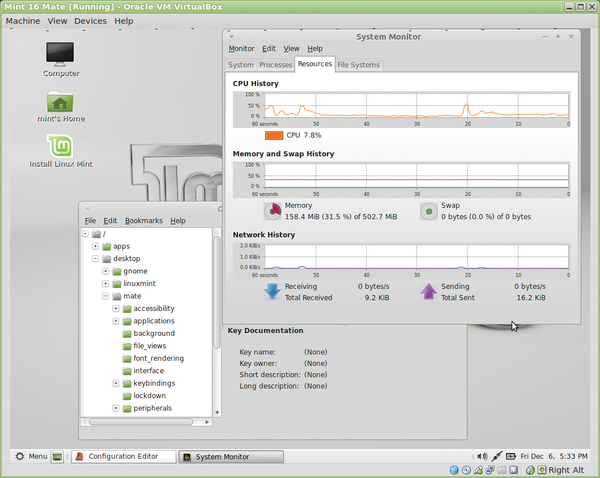Expand the keybindings folder node
This screenshot has height=478, width=600.
tap(116, 383)
